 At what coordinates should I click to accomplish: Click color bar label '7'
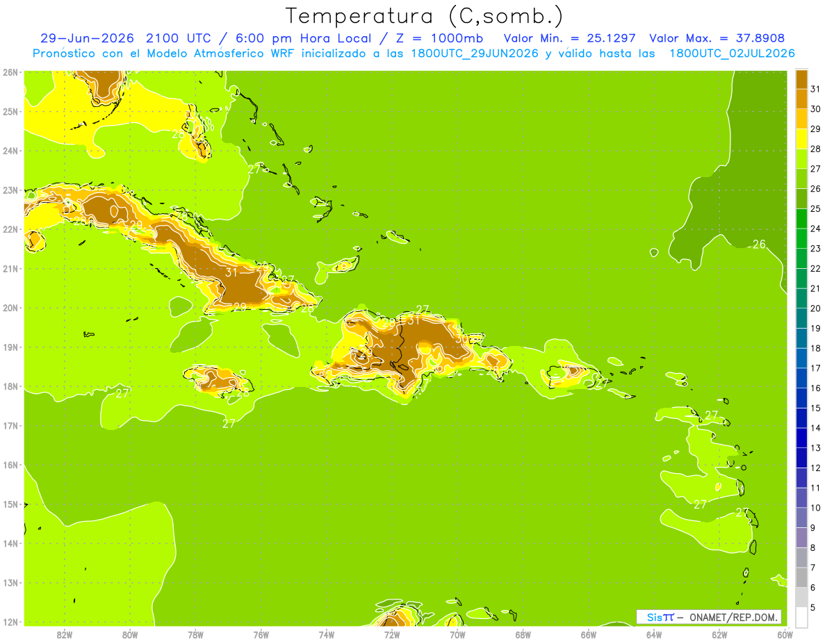(x=812, y=568)
